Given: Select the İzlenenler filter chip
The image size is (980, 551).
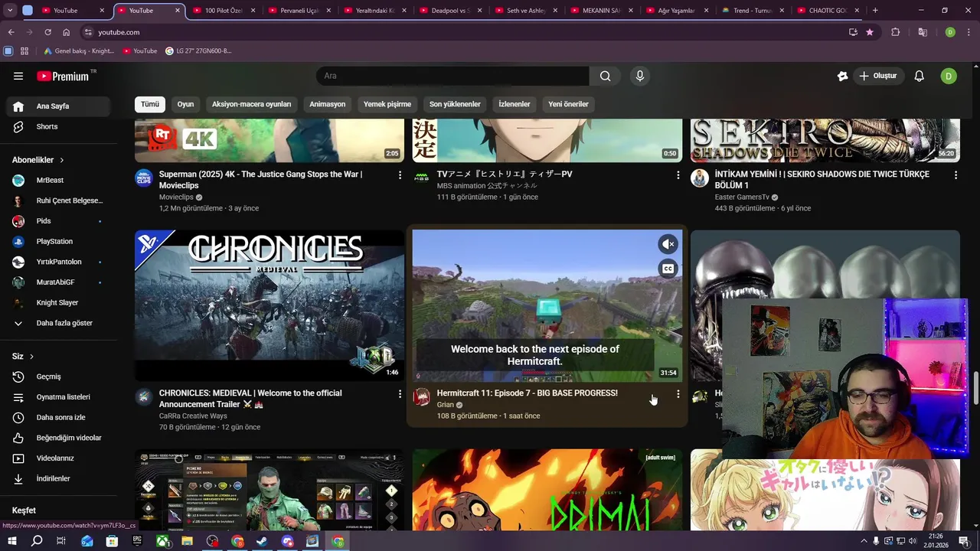Looking at the screenshot, I should pyautogui.click(x=514, y=104).
